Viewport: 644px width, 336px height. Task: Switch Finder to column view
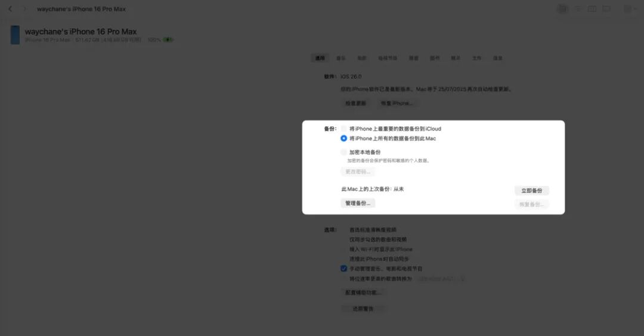pyautogui.click(x=592, y=8)
